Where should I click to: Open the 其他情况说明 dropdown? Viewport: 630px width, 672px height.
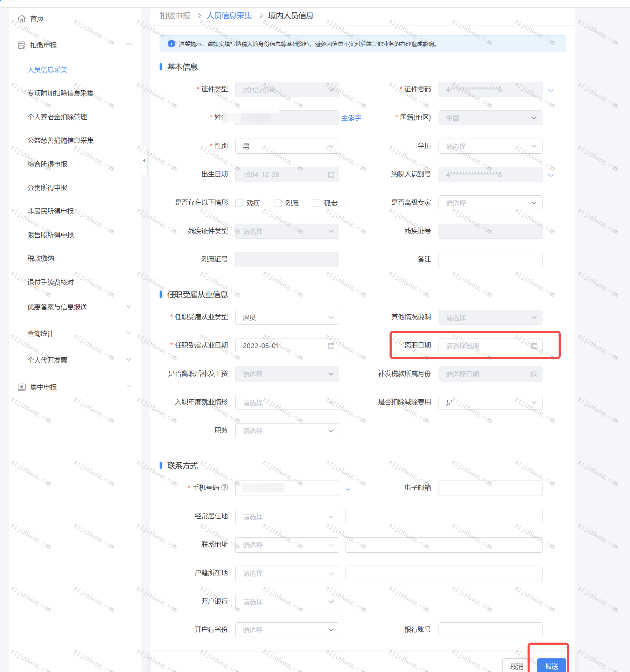(x=490, y=317)
